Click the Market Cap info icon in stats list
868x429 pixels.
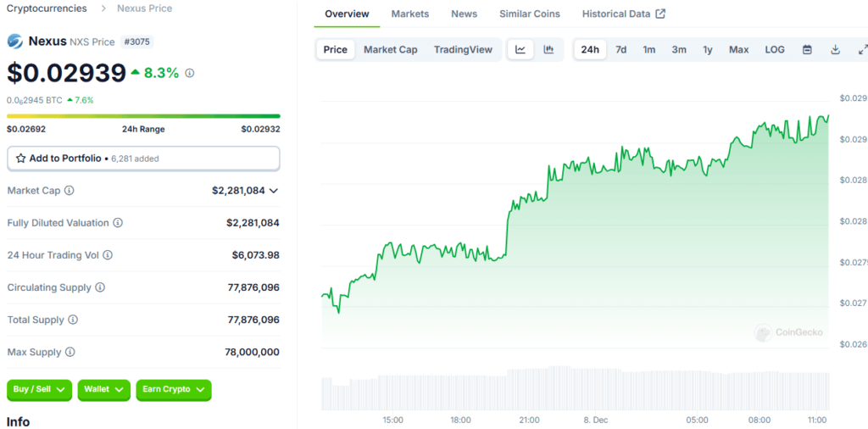(70, 191)
